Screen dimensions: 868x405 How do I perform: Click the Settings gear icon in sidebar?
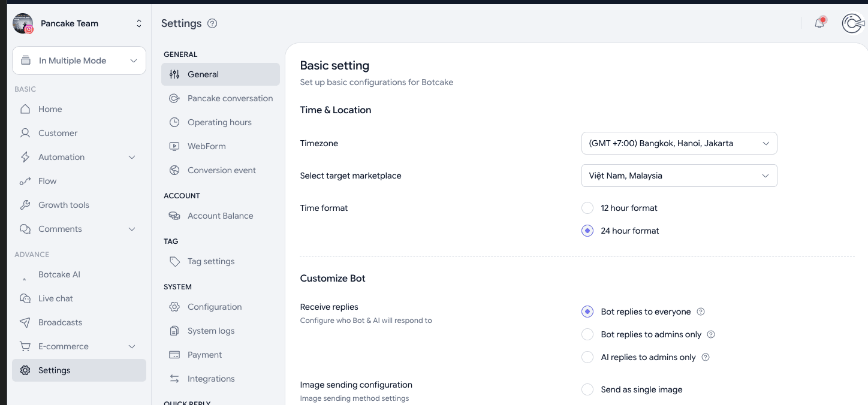click(25, 370)
